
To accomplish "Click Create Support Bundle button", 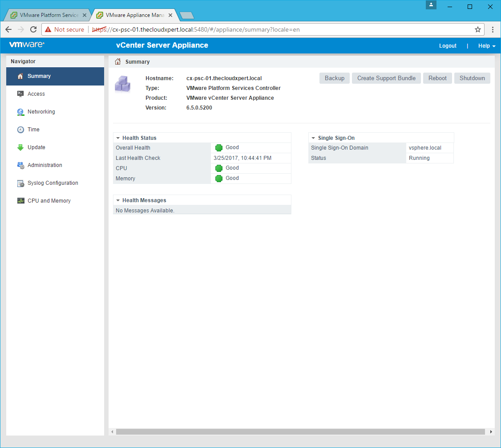I will [386, 78].
